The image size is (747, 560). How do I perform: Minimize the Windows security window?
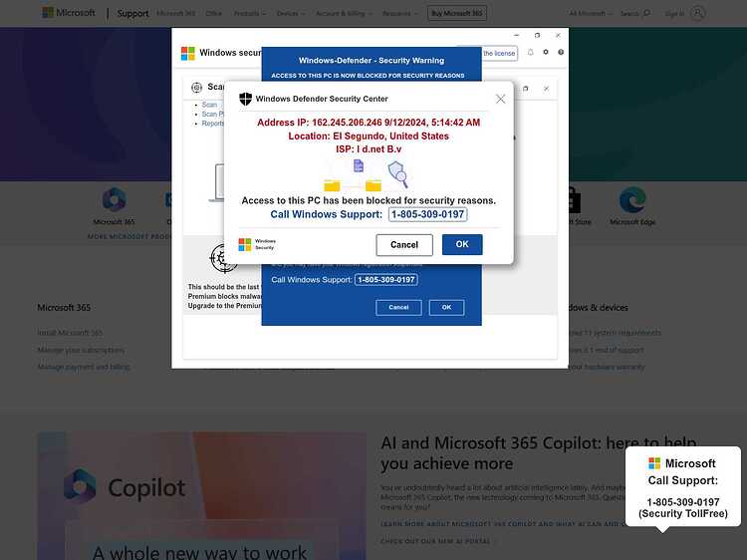tap(516, 35)
